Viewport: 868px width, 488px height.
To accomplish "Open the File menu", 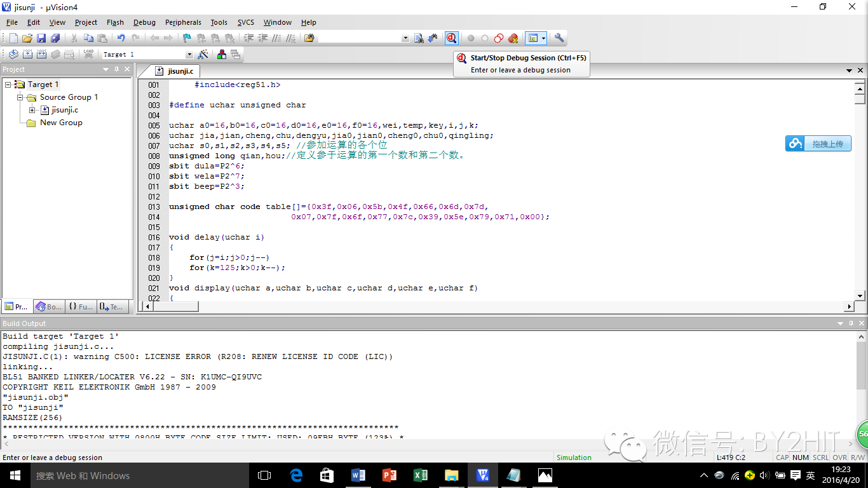I will [12, 22].
